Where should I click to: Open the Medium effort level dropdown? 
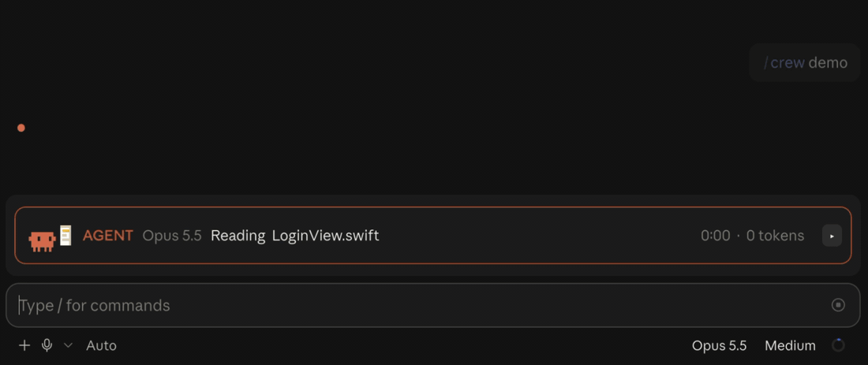[x=790, y=345]
